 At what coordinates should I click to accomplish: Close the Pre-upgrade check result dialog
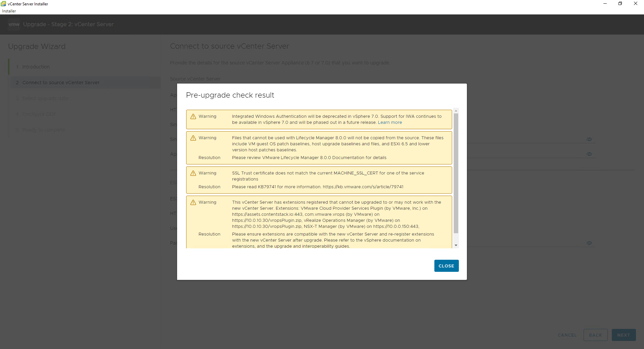pos(446,266)
